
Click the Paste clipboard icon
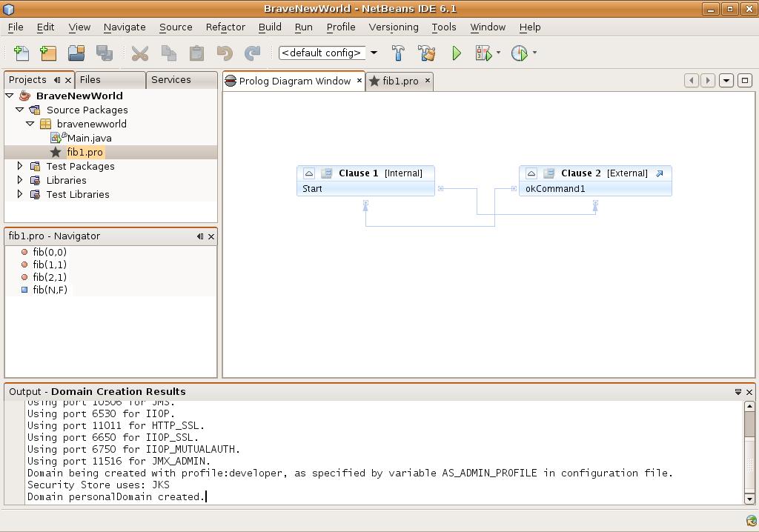point(196,53)
